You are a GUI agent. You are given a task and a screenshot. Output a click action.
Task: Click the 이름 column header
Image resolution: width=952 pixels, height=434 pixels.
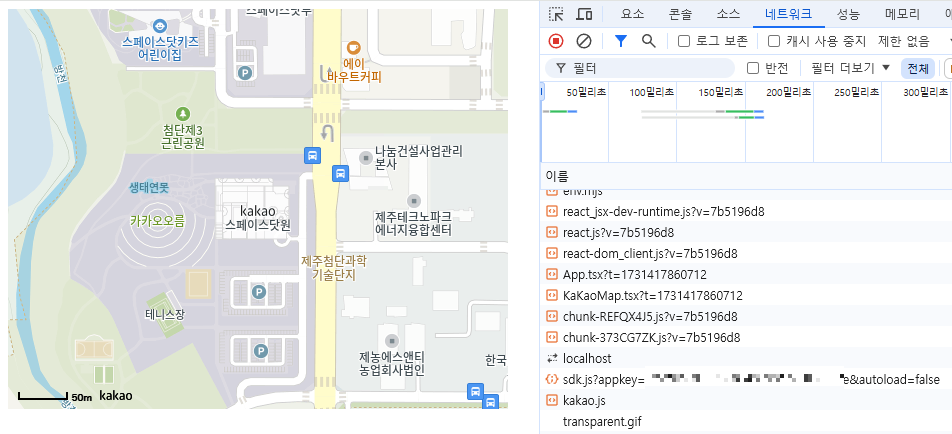557,177
